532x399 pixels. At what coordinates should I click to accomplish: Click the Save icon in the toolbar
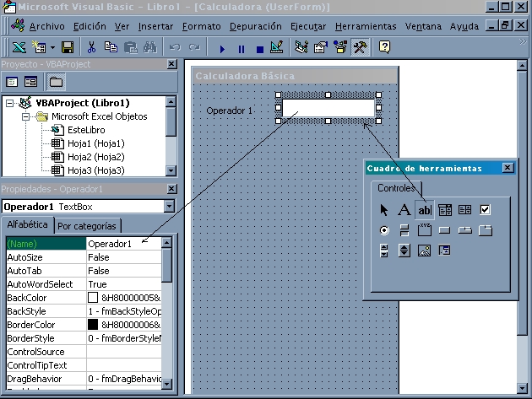68,47
